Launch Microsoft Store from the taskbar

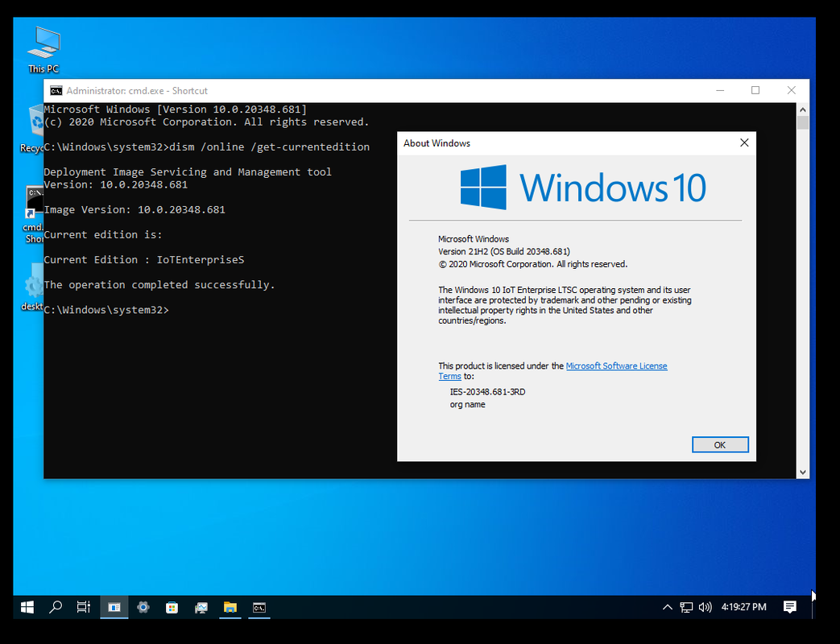[x=172, y=607]
